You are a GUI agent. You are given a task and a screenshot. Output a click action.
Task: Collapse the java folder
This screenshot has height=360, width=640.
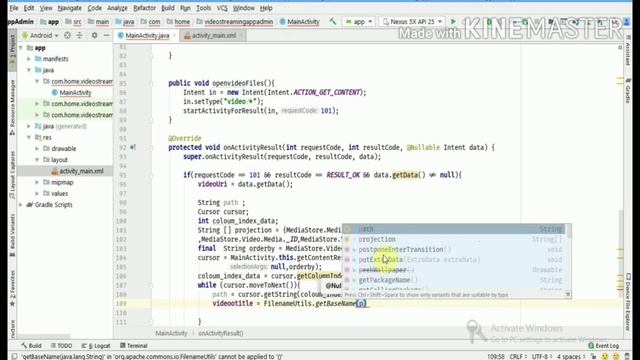pyautogui.click(x=29, y=70)
